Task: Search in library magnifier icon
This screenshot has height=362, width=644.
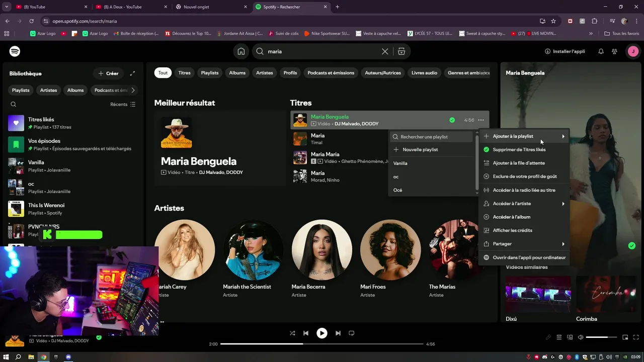Action: [x=14, y=104]
